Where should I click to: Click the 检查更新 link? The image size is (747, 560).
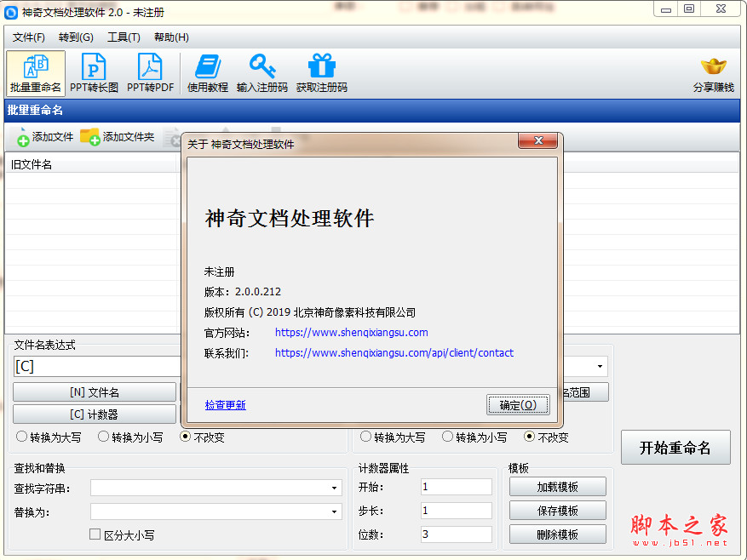[226, 405]
